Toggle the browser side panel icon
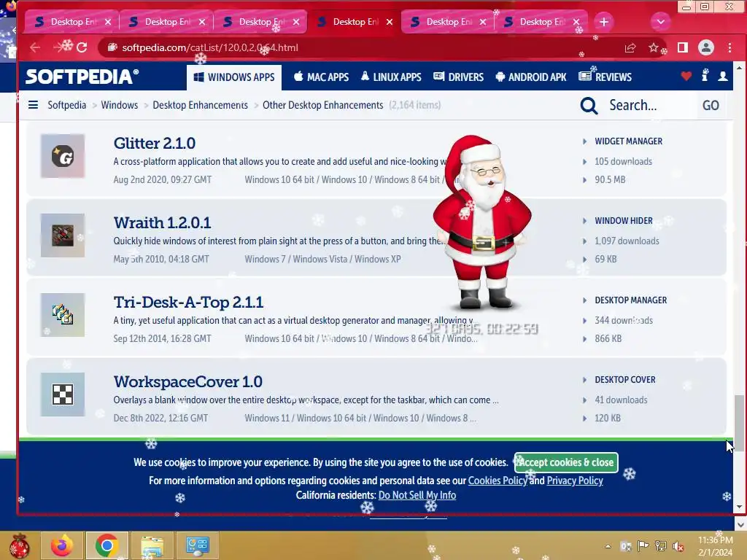 click(x=683, y=47)
